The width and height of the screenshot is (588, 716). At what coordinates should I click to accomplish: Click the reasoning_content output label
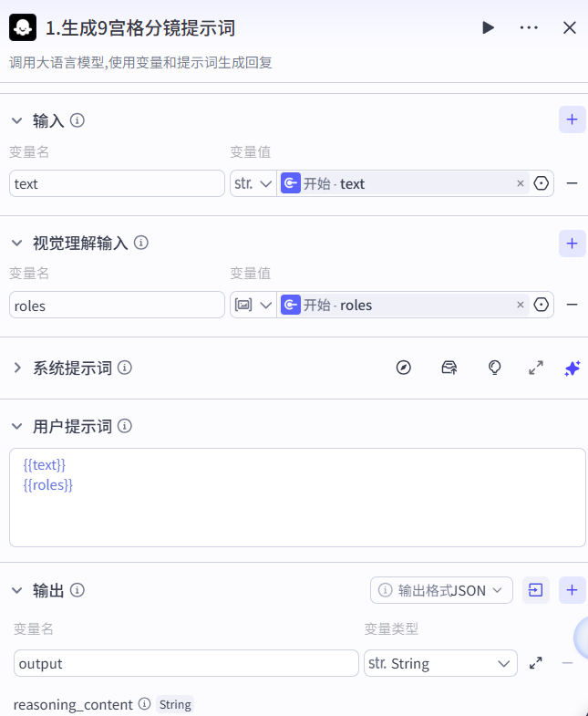[x=73, y=704]
